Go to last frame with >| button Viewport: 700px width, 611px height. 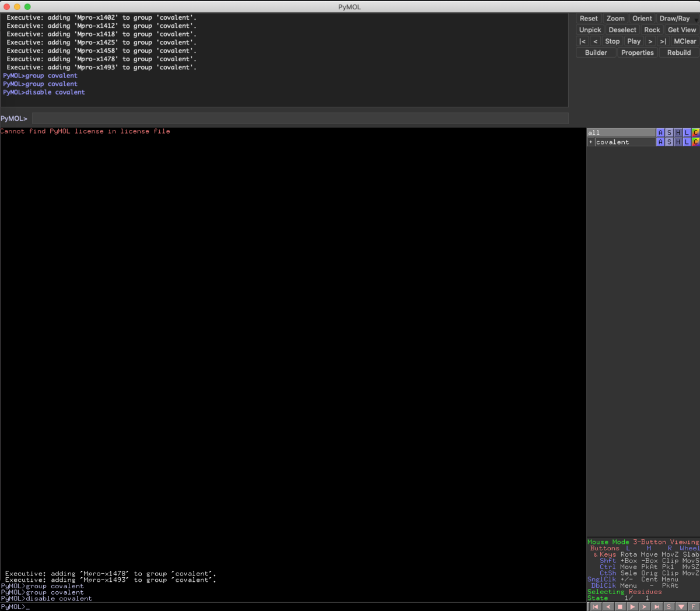click(x=663, y=41)
